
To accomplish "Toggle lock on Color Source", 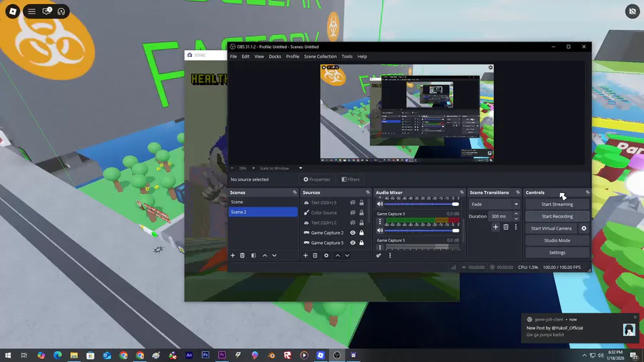I will [x=361, y=212].
